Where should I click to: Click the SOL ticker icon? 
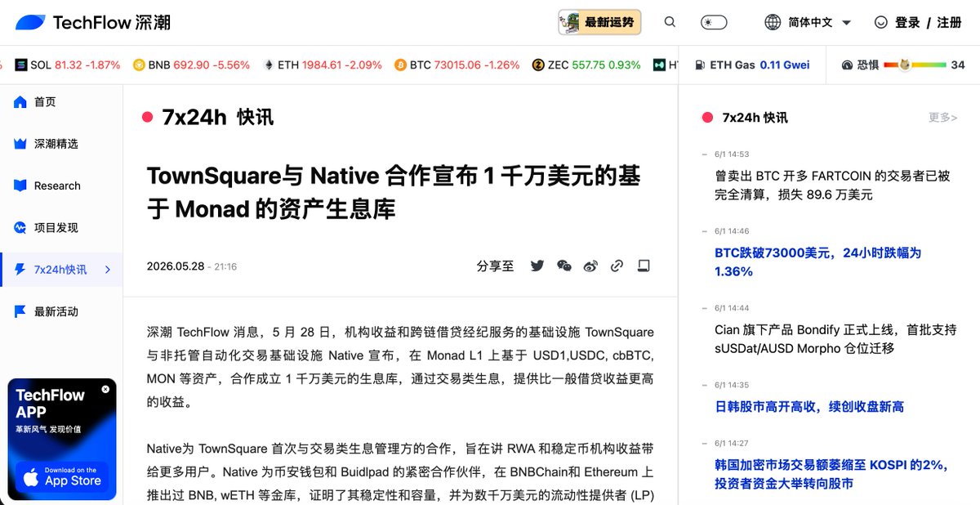(x=21, y=65)
